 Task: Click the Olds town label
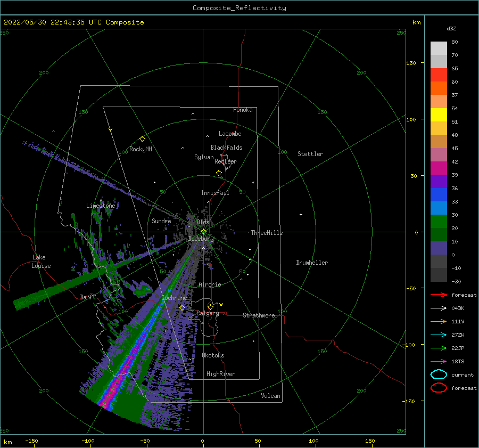pyautogui.click(x=203, y=222)
